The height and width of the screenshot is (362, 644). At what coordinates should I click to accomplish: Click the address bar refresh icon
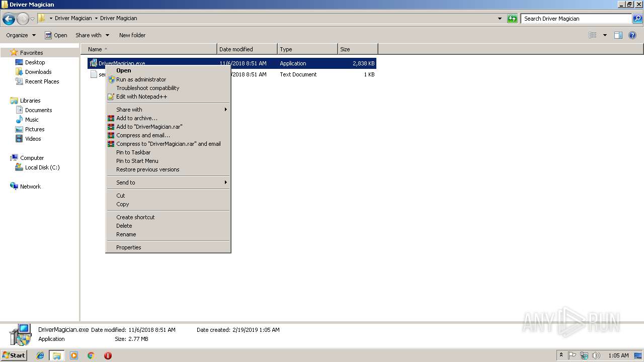coord(512,19)
